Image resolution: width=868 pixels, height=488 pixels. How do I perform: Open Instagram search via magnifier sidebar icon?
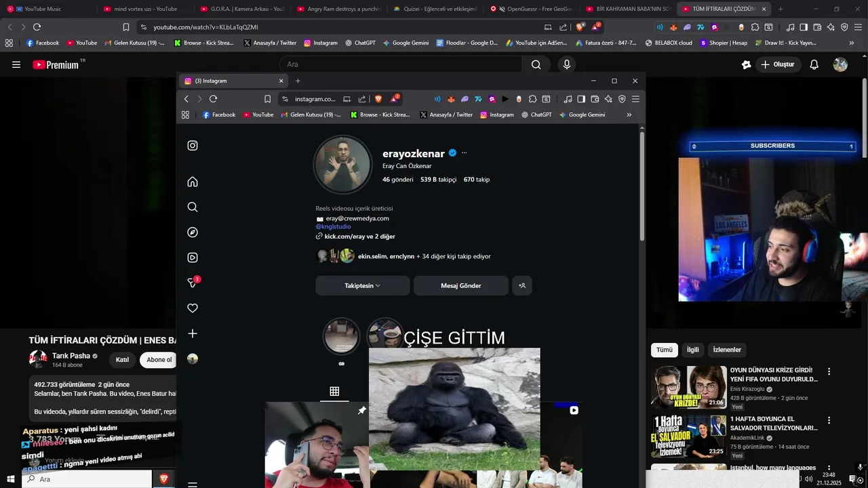pos(193,207)
